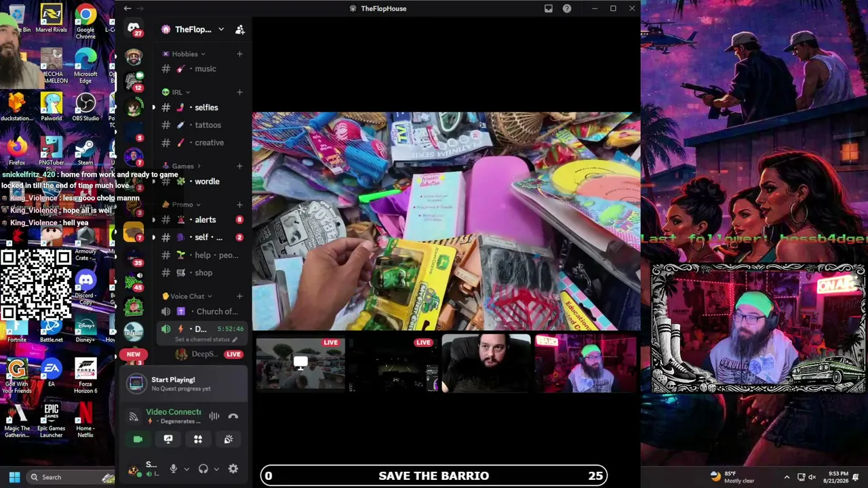Viewport: 868px width, 488px height.
Task: Expand TheFlopHouse server menu dropdown
Action: coord(221,30)
